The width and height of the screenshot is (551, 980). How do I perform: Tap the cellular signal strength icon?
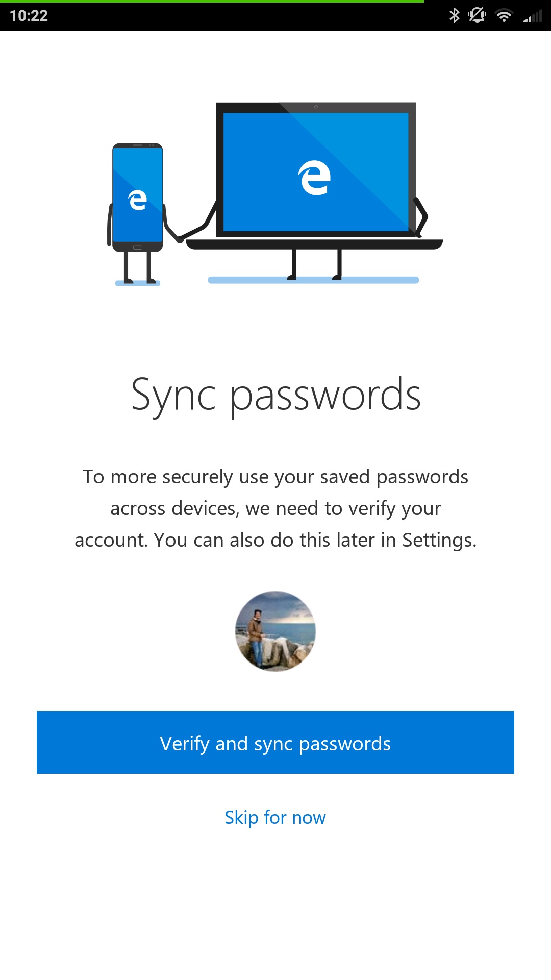coord(532,17)
